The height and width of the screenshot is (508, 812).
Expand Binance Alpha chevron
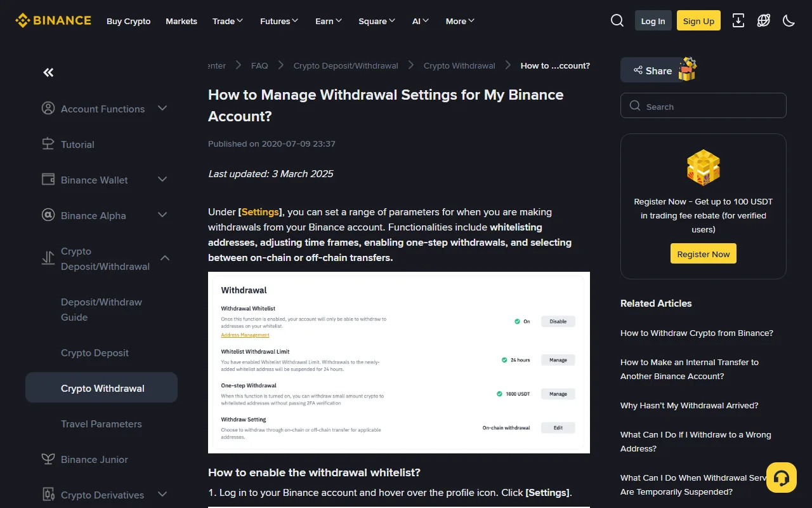point(162,215)
